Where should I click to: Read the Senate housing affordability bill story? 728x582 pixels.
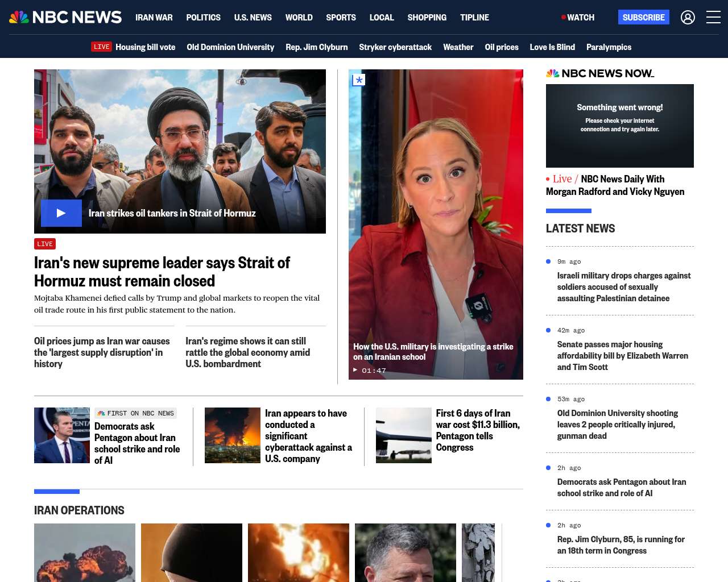(622, 356)
